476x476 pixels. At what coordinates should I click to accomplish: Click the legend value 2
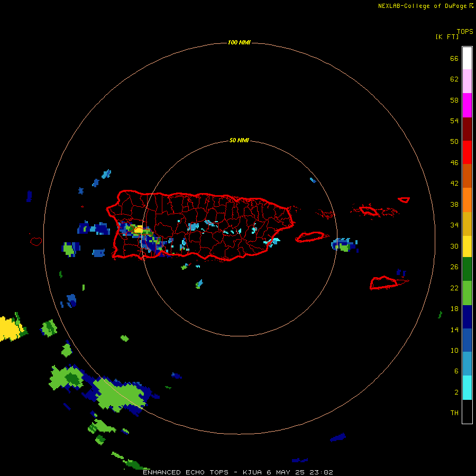click(x=456, y=392)
